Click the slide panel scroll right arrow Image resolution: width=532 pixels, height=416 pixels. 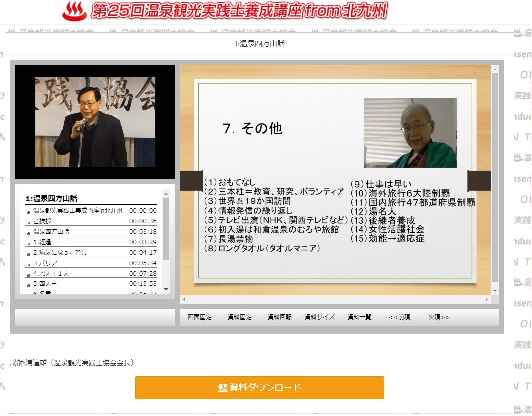[487, 300]
